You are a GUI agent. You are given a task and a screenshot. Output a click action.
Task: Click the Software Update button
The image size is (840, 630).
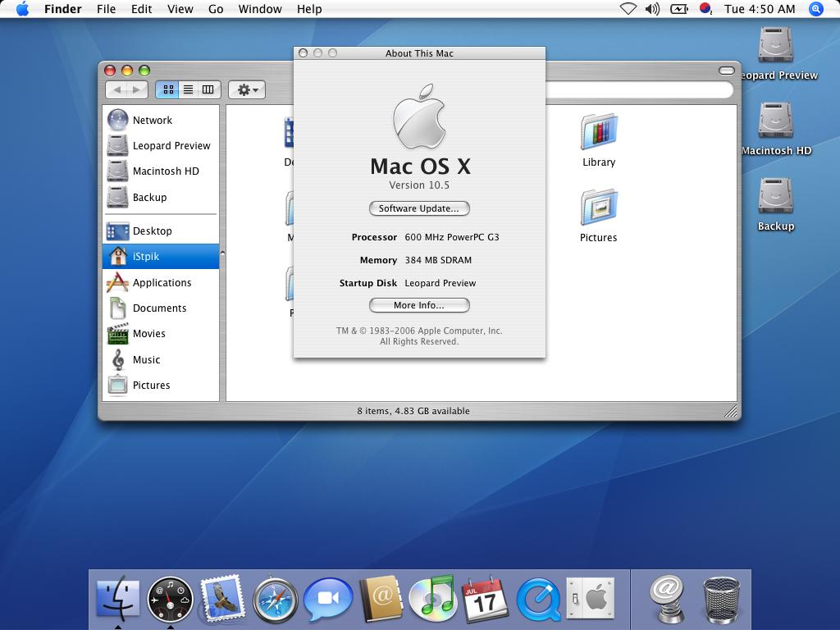pyautogui.click(x=419, y=208)
